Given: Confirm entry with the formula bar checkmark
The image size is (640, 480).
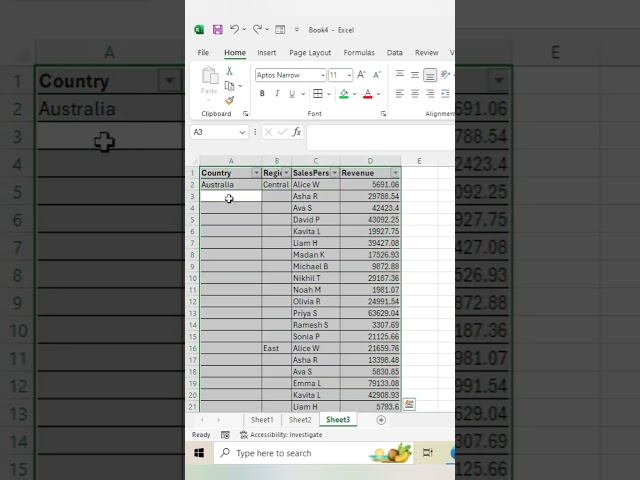Looking at the screenshot, I should coord(282,132).
